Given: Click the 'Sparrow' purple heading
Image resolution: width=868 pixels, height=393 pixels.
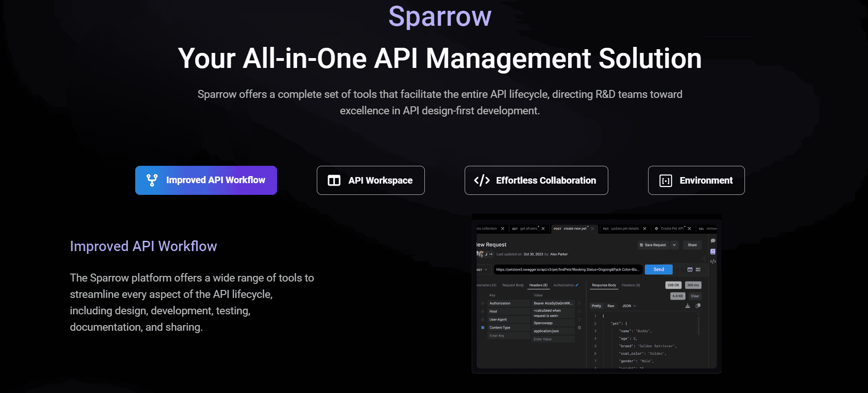Looking at the screenshot, I should (x=440, y=17).
